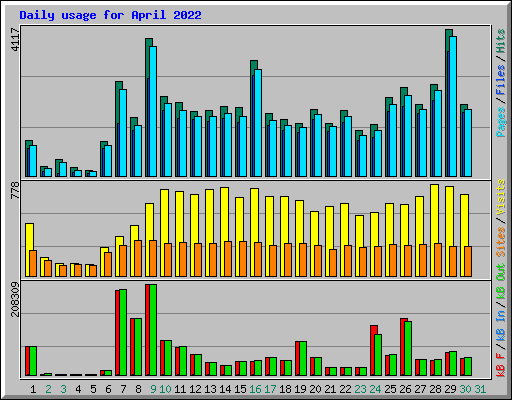Click the red kB F bar for day 26

point(402,347)
